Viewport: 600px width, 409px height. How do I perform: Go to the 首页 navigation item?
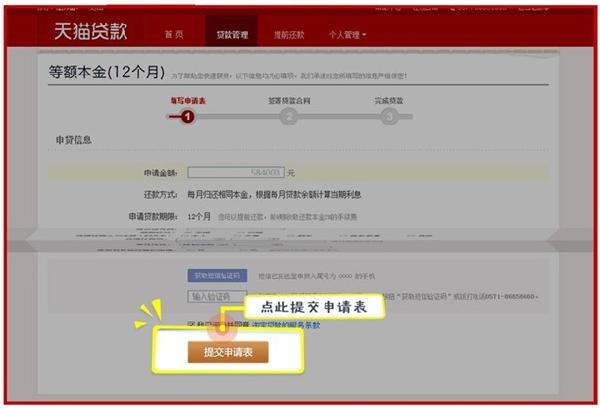[175, 35]
